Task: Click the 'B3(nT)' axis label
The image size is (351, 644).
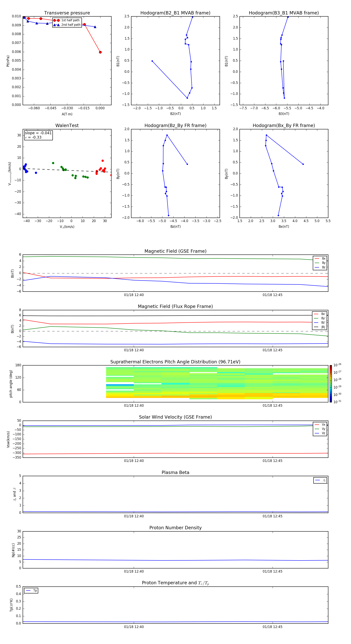Action: click(284, 114)
